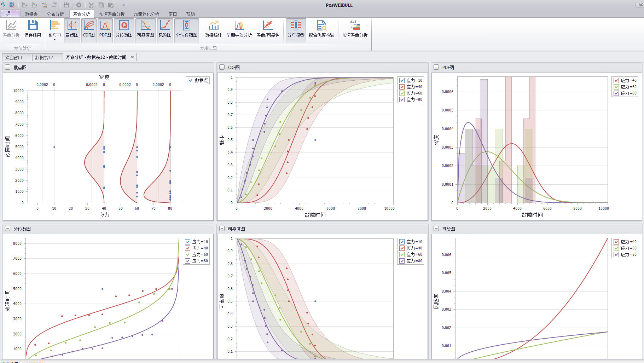Click the copy icon in quick access toolbar
Viewport: 644px width, 363px height.
click(101, 5)
